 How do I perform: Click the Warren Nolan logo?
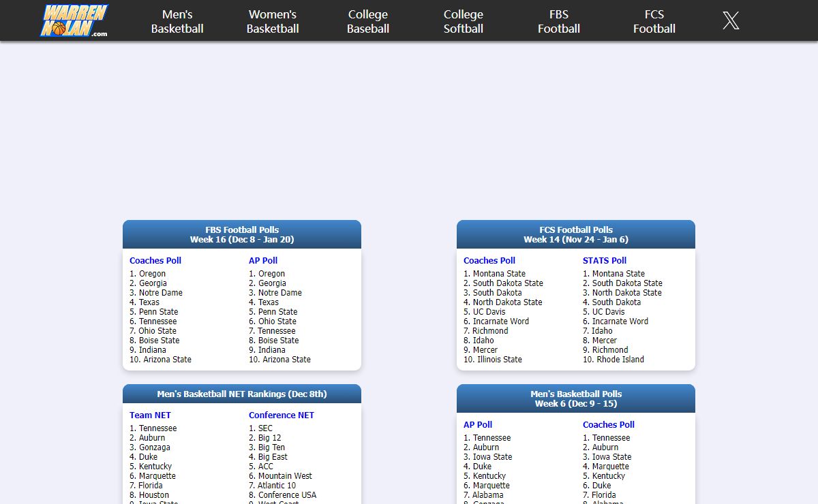(x=74, y=21)
